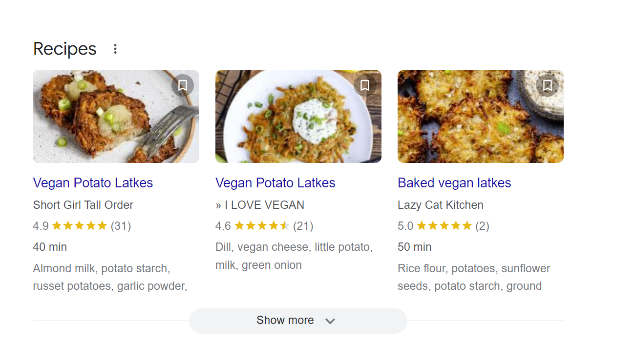The width and height of the screenshot is (635, 364).
Task: Open the Vegan Potato Latkes link from Short Girl Tall Order
Action: [x=93, y=182]
